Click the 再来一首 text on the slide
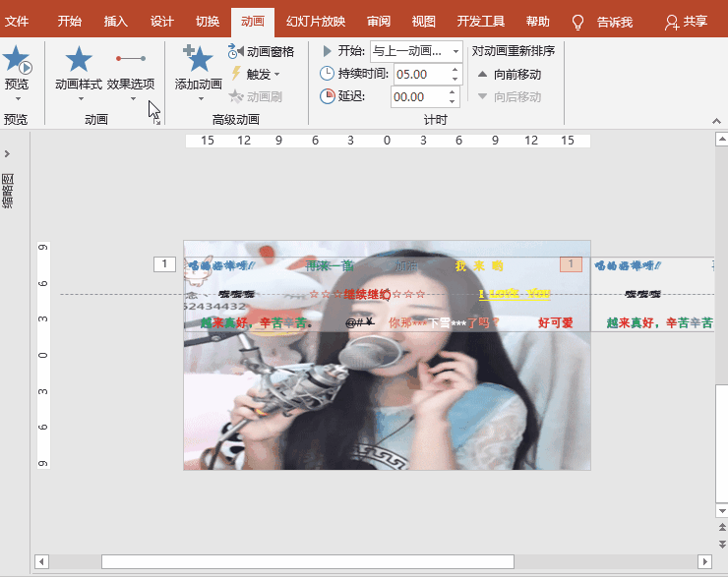Image resolution: width=728 pixels, height=577 pixels. [330, 265]
